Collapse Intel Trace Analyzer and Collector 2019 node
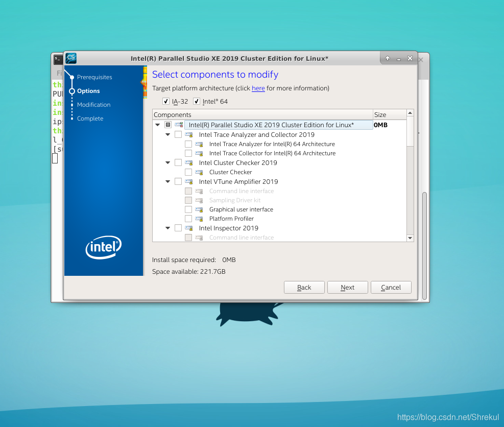This screenshot has width=504, height=427. pos(168,135)
